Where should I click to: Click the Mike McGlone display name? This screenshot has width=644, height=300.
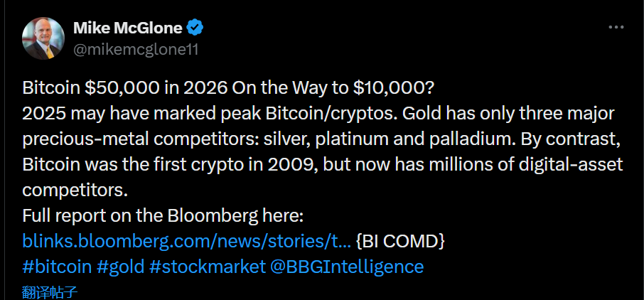coord(128,28)
